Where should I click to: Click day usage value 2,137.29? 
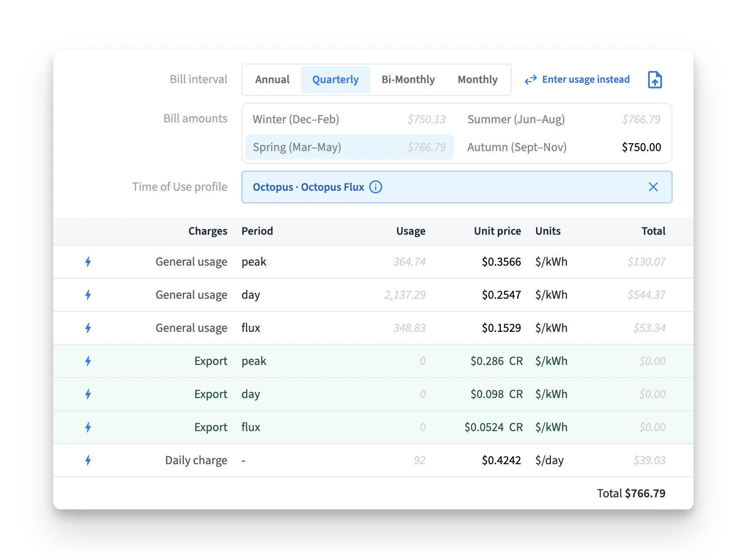pyautogui.click(x=405, y=295)
